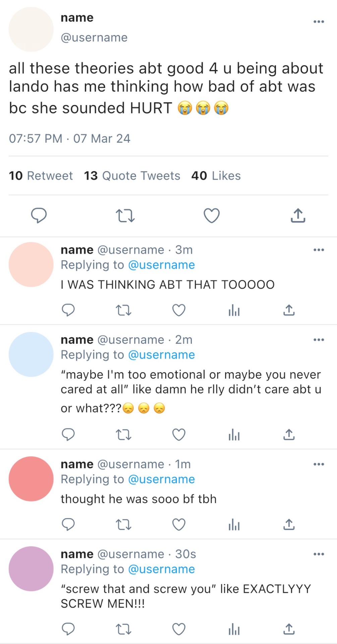The height and width of the screenshot is (644, 337).
Task: View analytics for the "screw that" reply
Action: pyautogui.click(x=234, y=630)
